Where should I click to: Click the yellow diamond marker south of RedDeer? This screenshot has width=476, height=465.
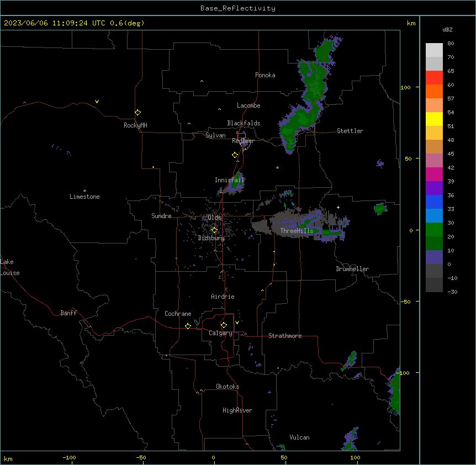click(x=235, y=155)
